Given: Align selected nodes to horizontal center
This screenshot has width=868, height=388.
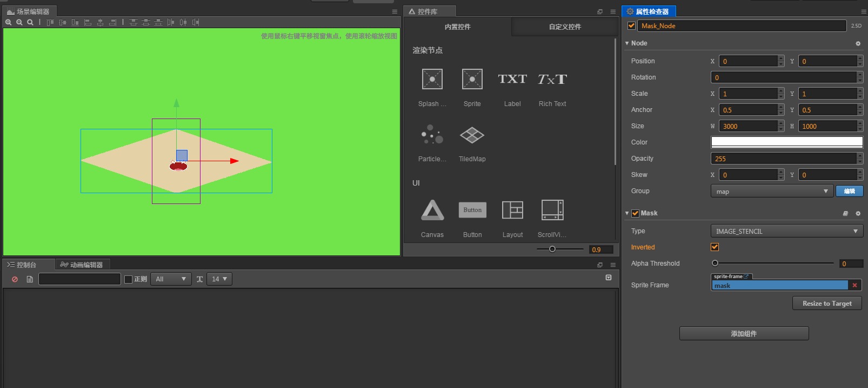Looking at the screenshot, I should click(100, 22).
